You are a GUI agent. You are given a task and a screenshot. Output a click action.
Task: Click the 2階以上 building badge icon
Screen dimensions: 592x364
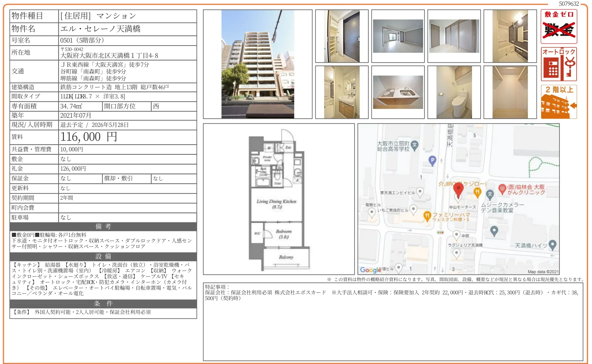click(559, 102)
